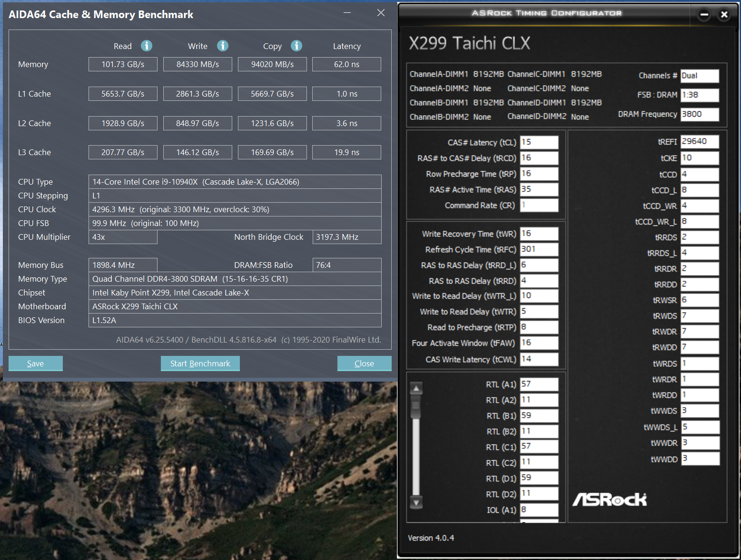Click the Read info icon
The height and width of the screenshot is (560, 741).
point(147,46)
